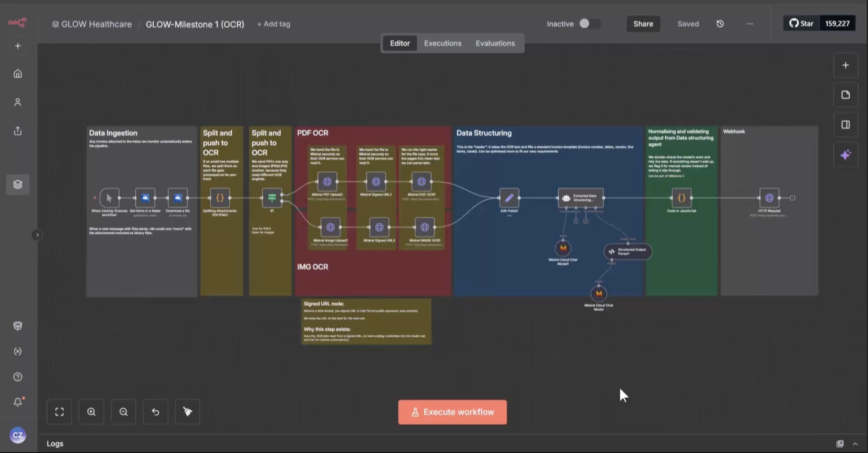Viewport: 868px width, 453px height.
Task: Fit workflow to view using fullscreen icon
Action: point(59,412)
